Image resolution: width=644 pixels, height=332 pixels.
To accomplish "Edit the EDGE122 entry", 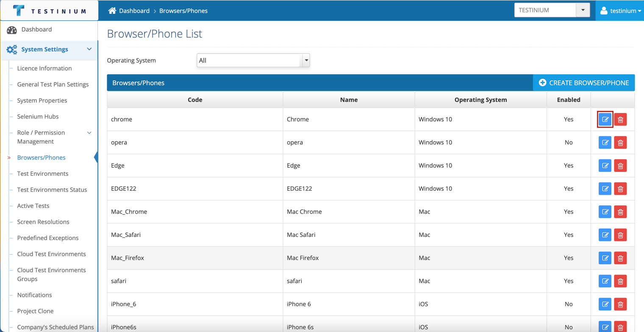I will [x=605, y=188].
